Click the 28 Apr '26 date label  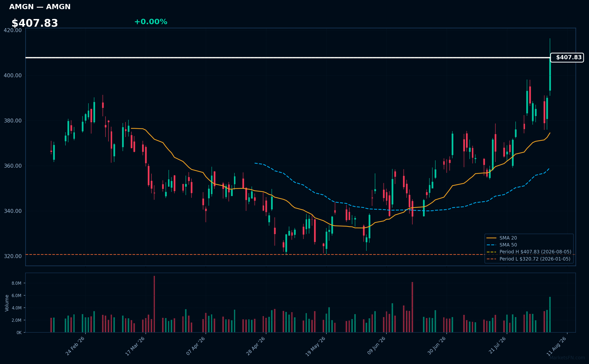pyautogui.click(x=255, y=346)
